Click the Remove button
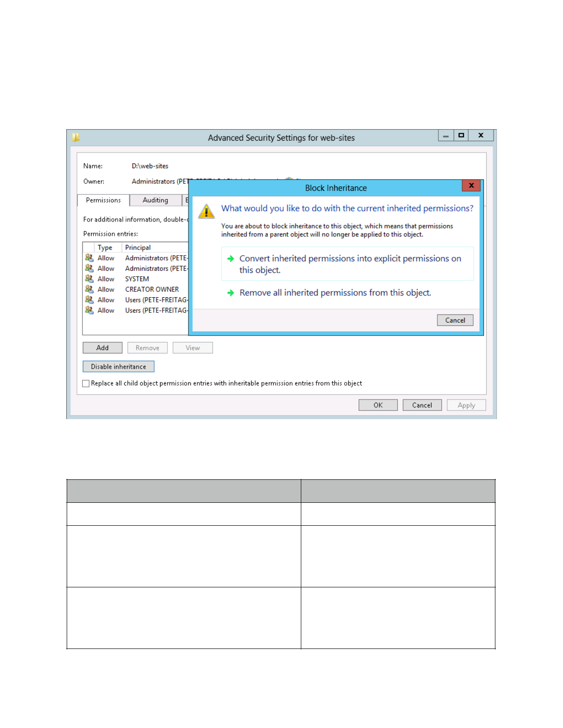The height and width of the screenshot is (728, 563). pos(148,348)
